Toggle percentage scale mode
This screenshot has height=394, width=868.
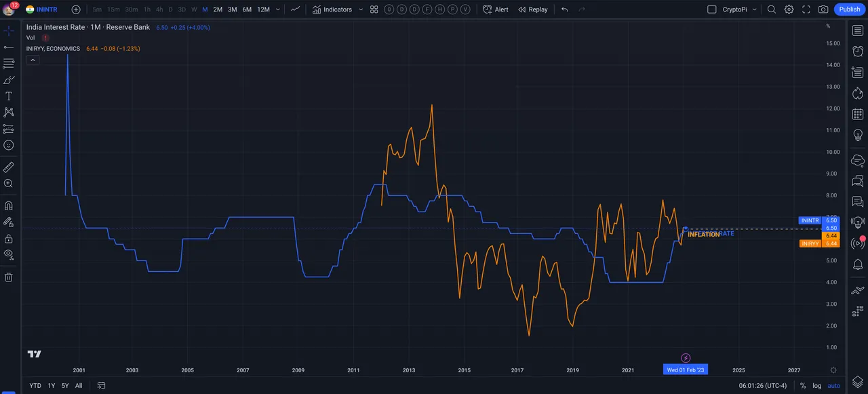coord(803,386)
